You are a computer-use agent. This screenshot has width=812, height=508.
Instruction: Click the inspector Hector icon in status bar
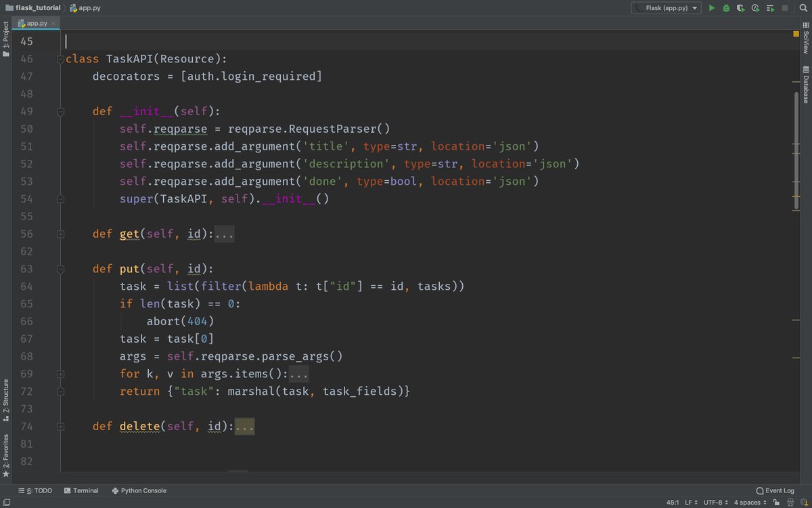(x=789, y=503)
